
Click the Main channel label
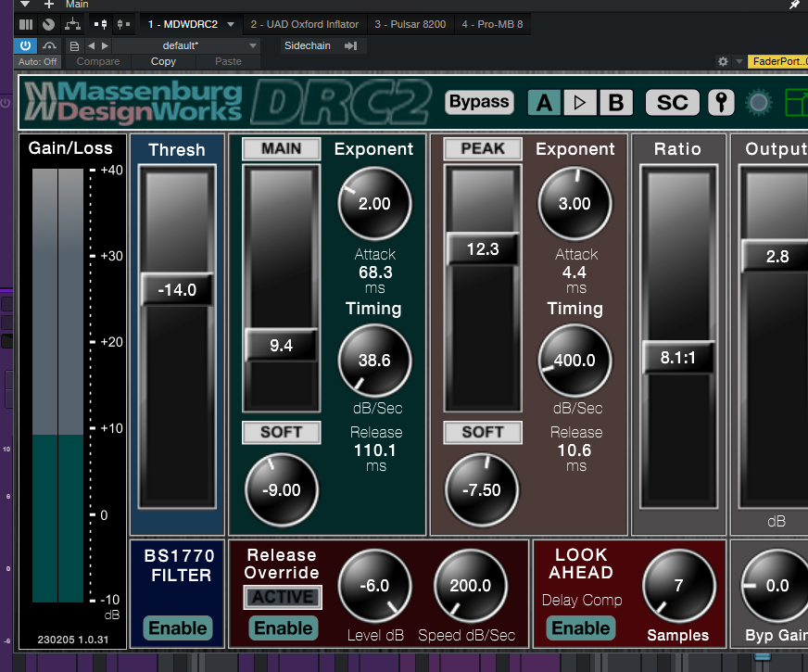tap(77, 4)
